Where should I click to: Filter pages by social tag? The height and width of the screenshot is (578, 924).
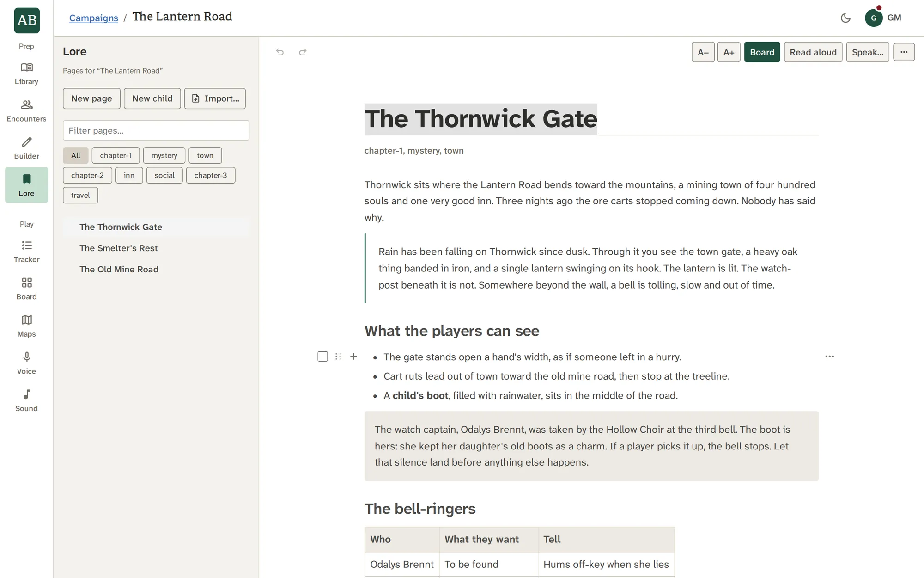click(x=164, y=175)
